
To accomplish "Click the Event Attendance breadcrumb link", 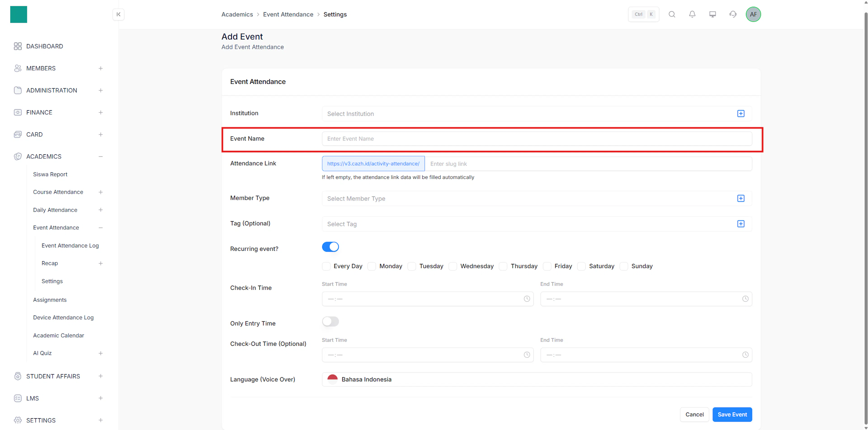I will click(288, 14).
